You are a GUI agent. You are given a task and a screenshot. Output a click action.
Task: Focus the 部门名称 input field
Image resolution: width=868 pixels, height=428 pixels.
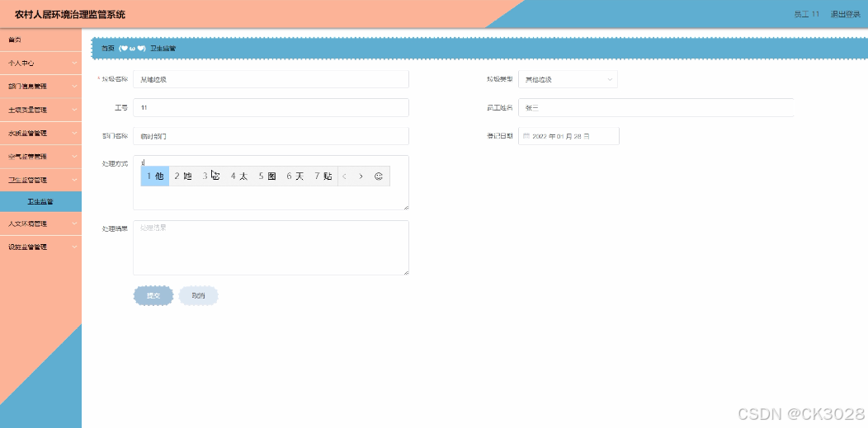pos(271,136)
